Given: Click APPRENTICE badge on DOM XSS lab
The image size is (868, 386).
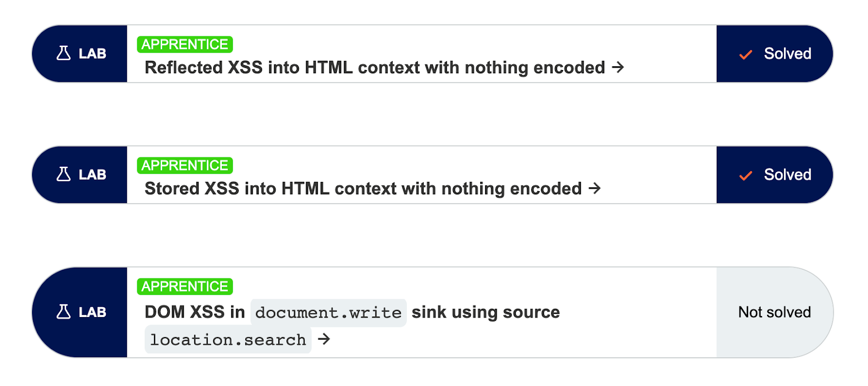Looking at the screenshot, I should pos(185,287).
